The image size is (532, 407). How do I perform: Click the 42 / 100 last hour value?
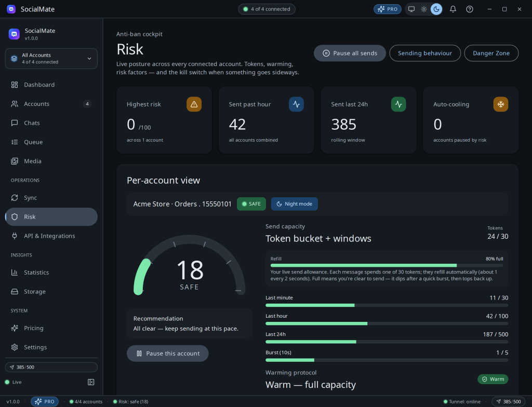(x=497, y=316)
